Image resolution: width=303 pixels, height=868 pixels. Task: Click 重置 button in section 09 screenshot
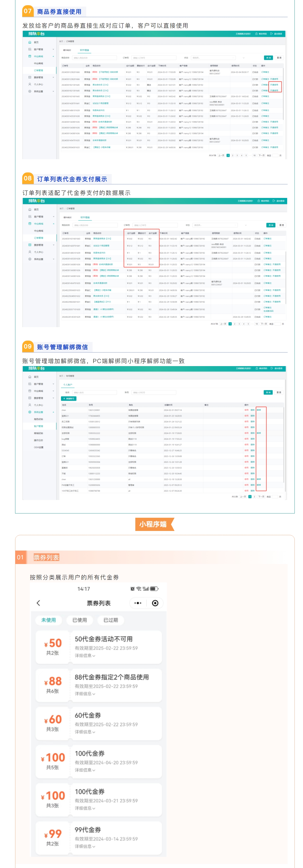click(279, 392)
